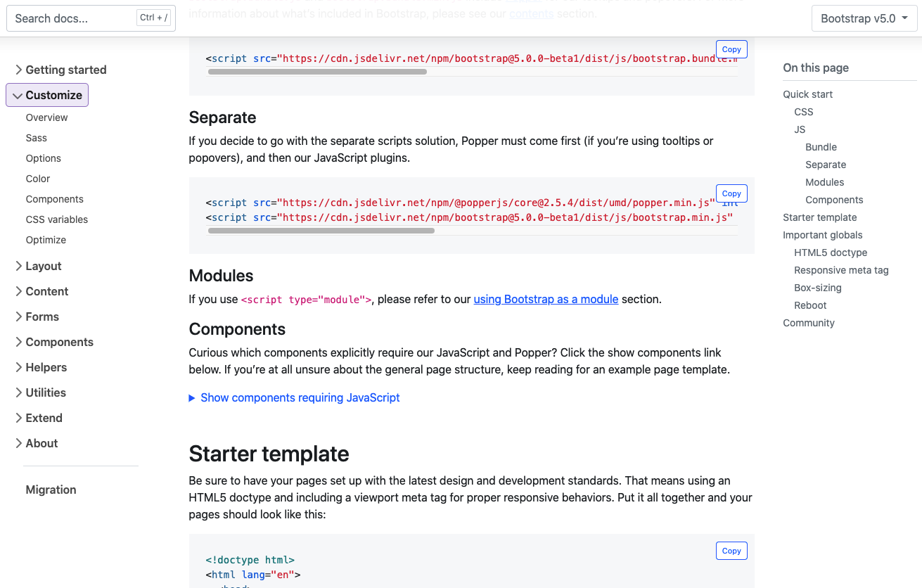Viewport: 922px width, 588px height.
Task: Click the Search docs input field
Action: pos(74,18)
